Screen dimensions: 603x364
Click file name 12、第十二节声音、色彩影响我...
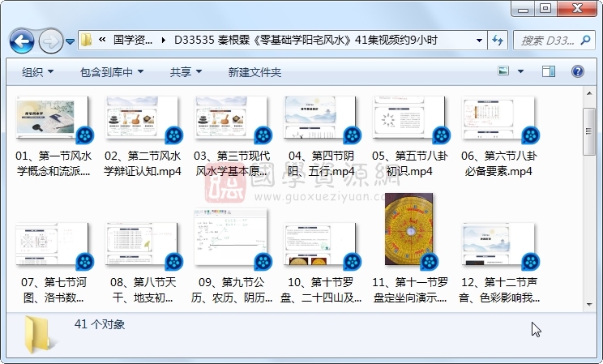498,289
